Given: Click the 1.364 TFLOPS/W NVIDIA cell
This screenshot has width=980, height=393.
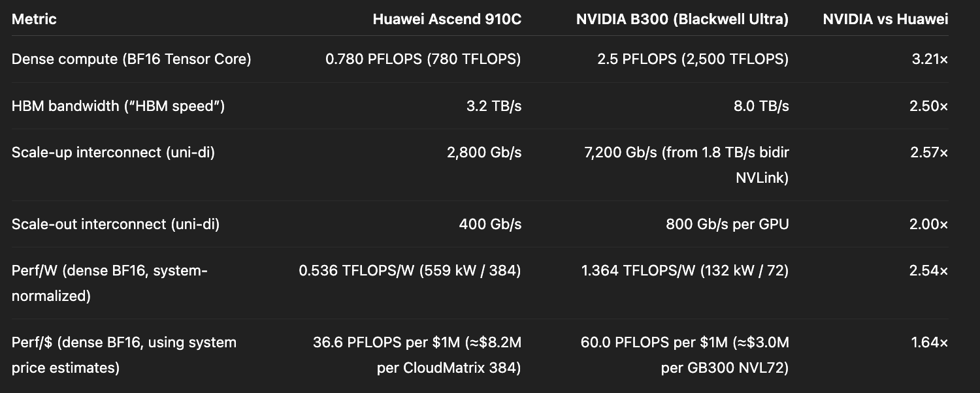Looking at the screenshot, I should [x=685, y=270].
